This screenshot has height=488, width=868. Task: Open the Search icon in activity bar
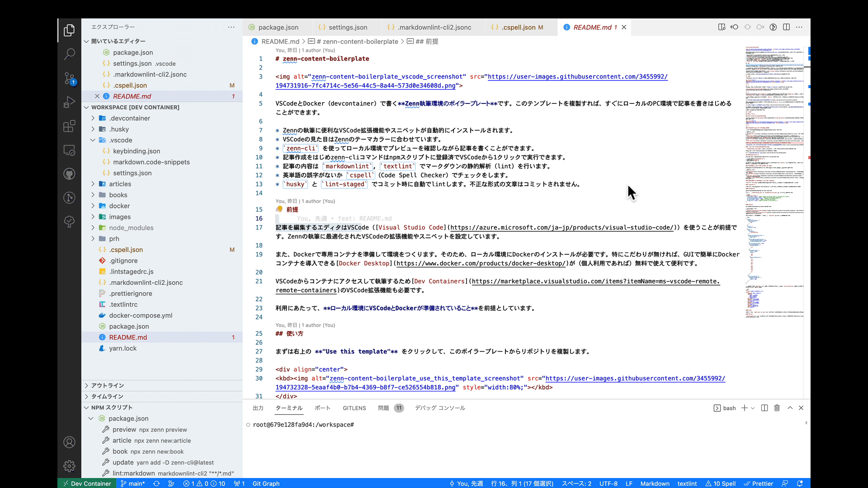pyautogui.click(x=69, y=54)
